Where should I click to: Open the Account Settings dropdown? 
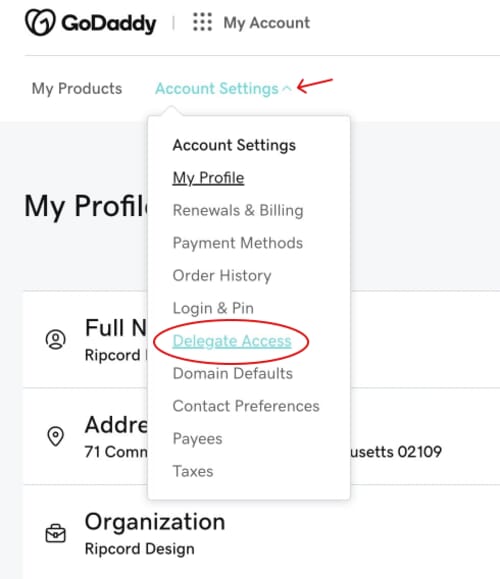tap(217, 89)
